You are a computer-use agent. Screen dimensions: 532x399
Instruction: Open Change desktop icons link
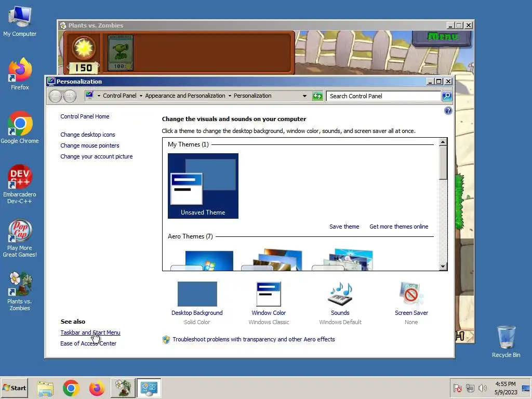tap(87, 135)
